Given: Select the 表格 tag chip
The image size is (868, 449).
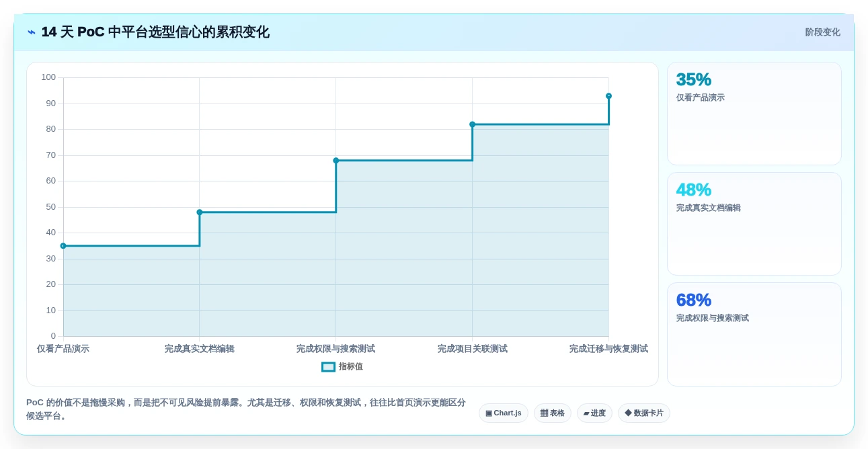Looking at the screenshot, I should [553, 413].
